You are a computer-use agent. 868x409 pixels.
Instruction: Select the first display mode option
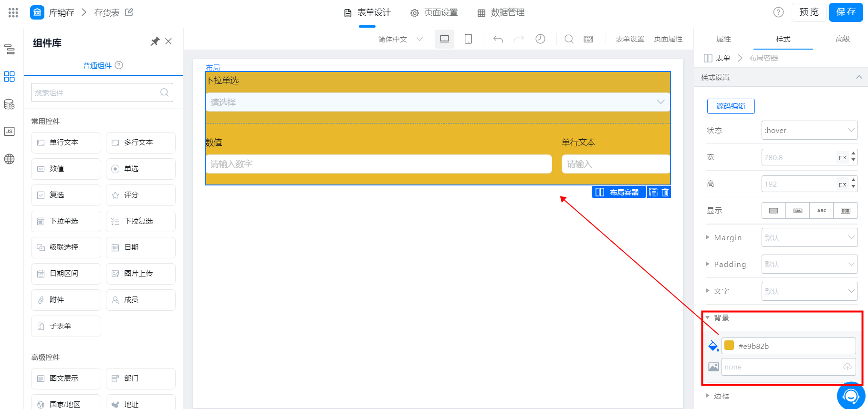tap(774, 211)
